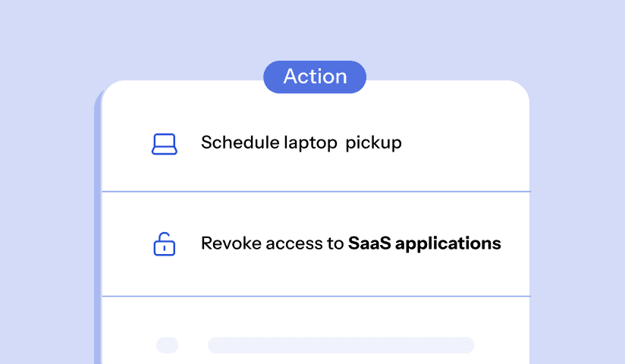Click the open padlock icon
This screenshot has height=364, width=625.
[164, 245]
